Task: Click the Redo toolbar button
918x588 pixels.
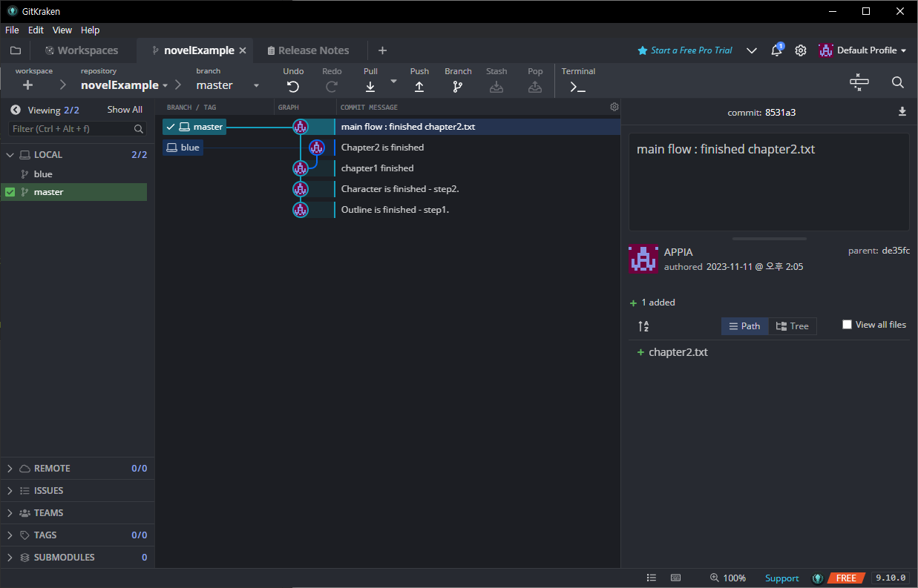Action: pos(332,80)
